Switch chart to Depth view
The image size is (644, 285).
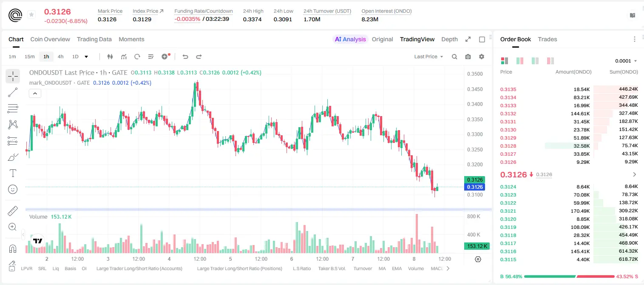click(449, 39)
